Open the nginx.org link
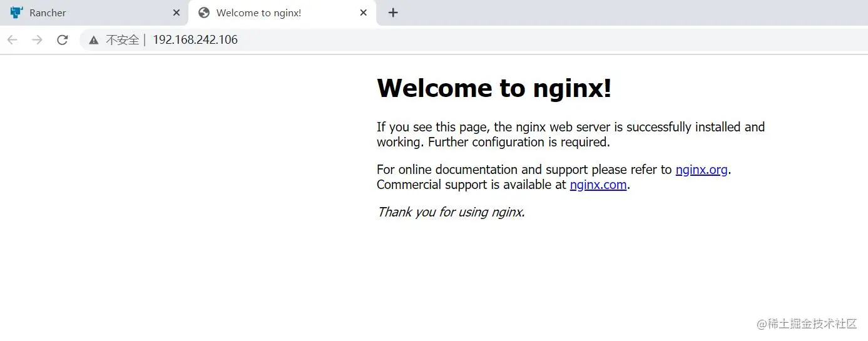The image size is (868, 341). pos(702,170)
